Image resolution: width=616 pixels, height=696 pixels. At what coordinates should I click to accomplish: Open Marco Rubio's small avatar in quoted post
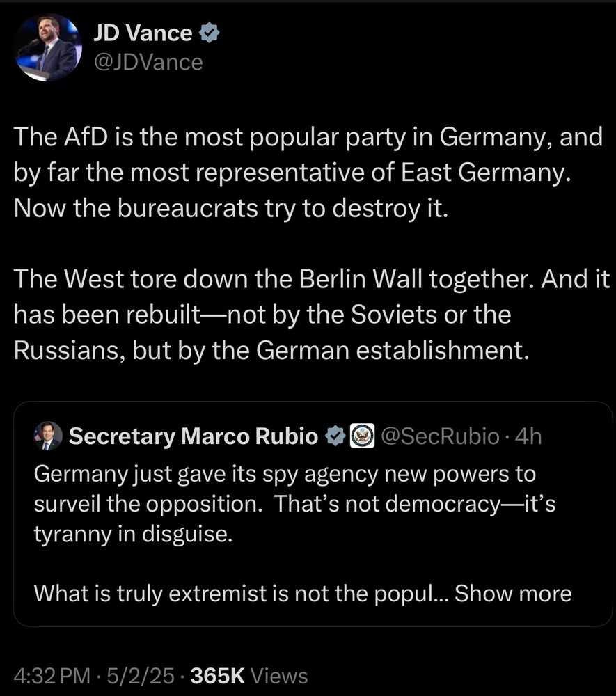tap(48, 436)
